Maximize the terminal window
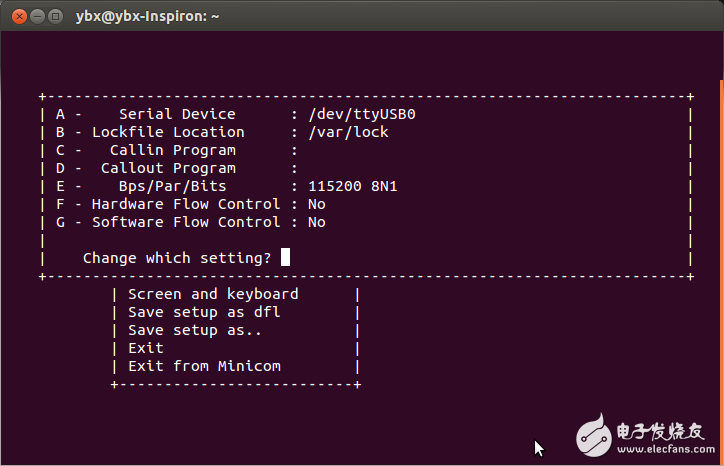The image size is (724, 466). pyautogui.click(x=55, y=16)
